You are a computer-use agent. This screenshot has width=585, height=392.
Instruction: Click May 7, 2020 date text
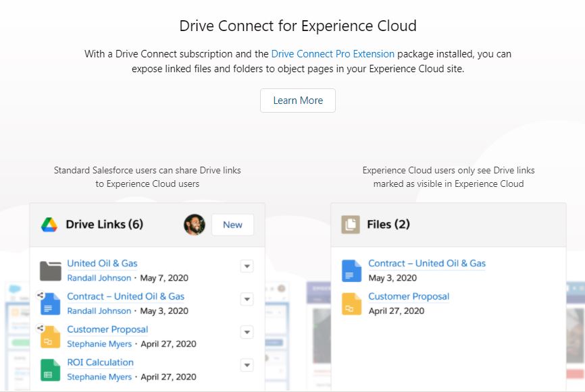(x=164, y=278)
